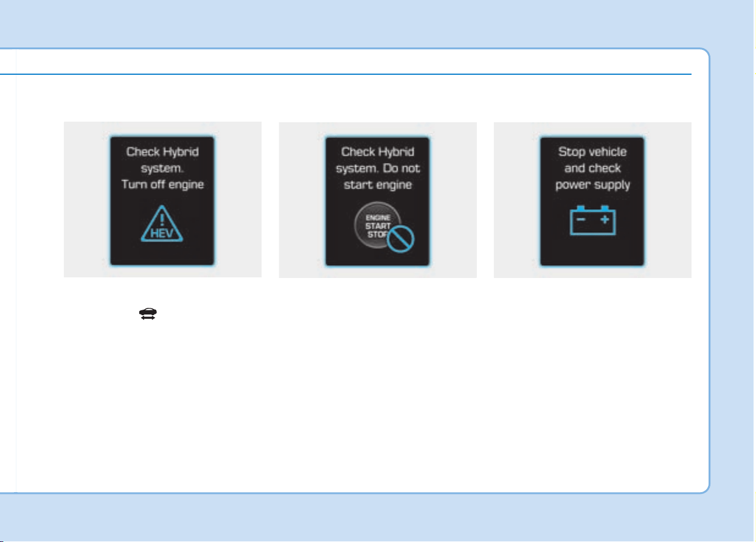The width and height of the screenshot is (756, 542).
Task: Click the 'power supply' text
Action: [x=592, y=185]
